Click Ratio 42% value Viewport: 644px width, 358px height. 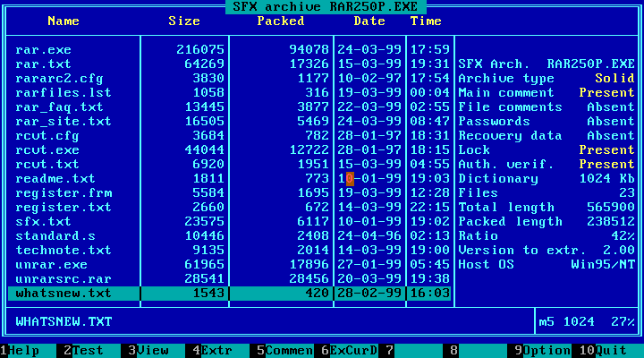(x=623, y=236)
